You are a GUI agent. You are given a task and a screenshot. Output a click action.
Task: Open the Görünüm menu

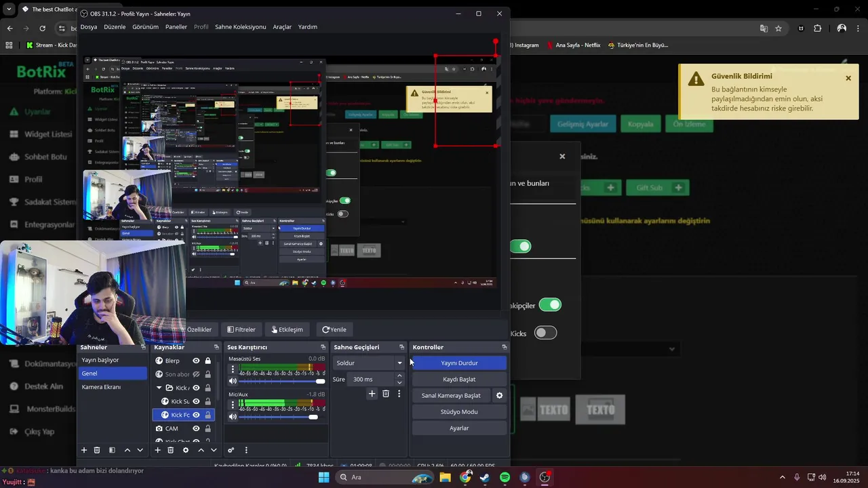point(145,27)
